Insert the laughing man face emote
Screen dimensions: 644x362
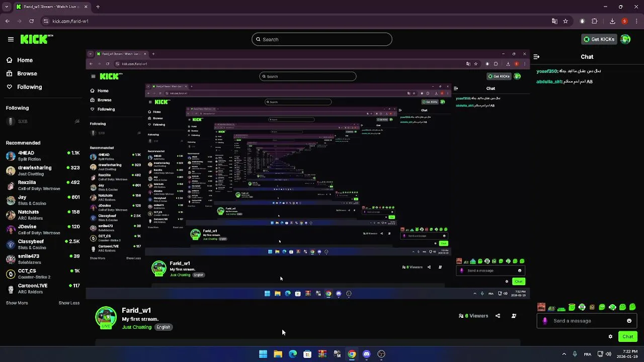[541, 307]
